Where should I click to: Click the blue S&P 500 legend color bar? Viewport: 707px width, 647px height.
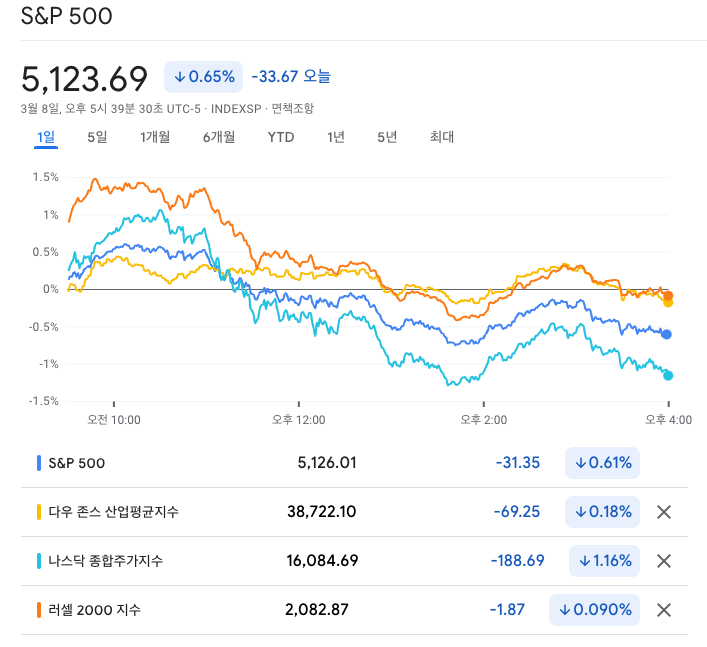[x=39, y=463]
